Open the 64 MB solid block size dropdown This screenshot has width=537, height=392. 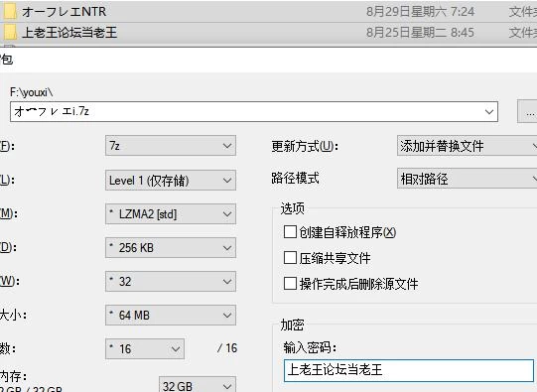point(171,315)
